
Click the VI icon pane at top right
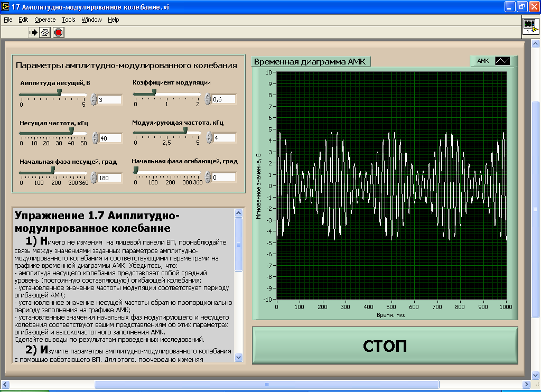point(530,26)
